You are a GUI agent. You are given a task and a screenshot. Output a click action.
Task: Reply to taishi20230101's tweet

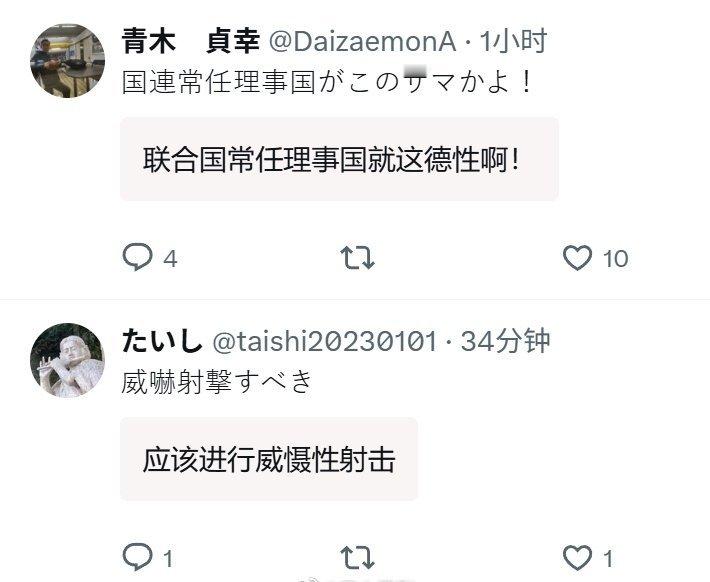[137, 557]
